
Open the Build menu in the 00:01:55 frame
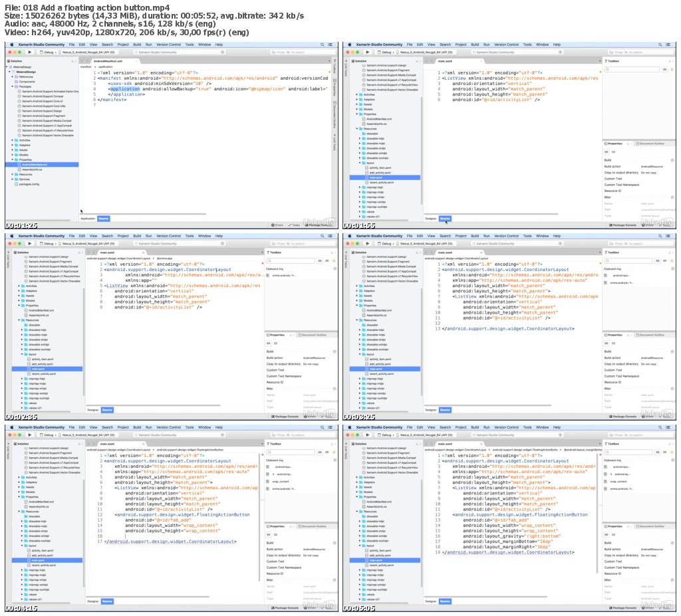pyautogui.click(x=475, y=45)
